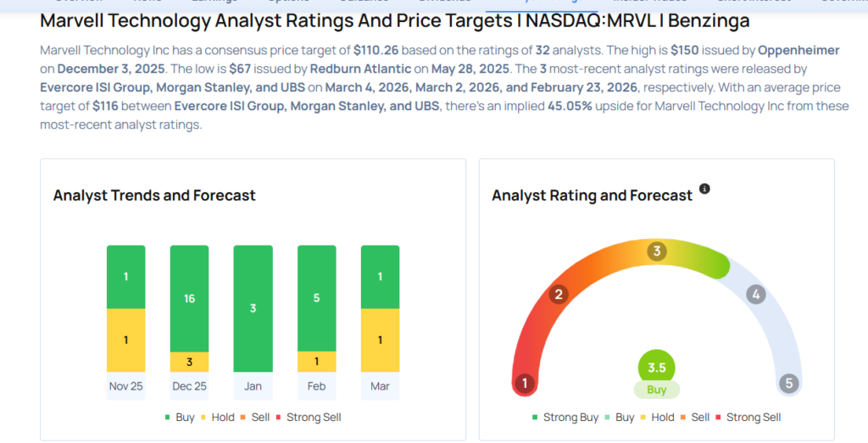The height and width of the screenshot is (443, 868).
Task: Click the green 3.5 score circle
Action: 657,368
